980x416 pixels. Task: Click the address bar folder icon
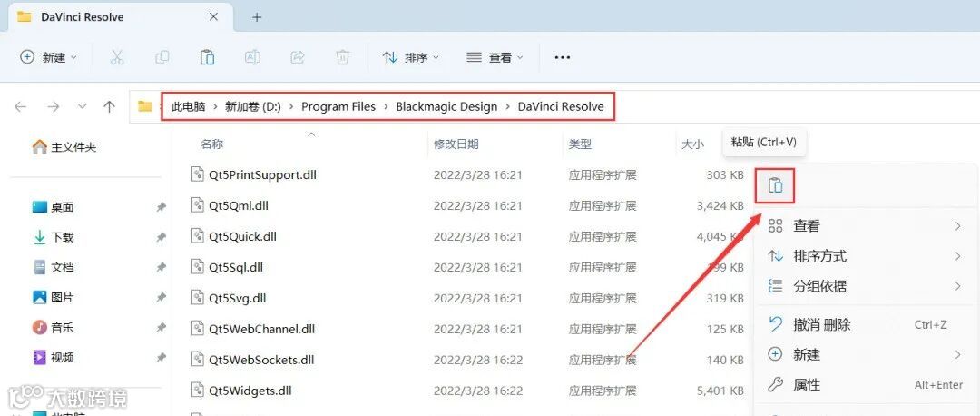pos(145,107)
